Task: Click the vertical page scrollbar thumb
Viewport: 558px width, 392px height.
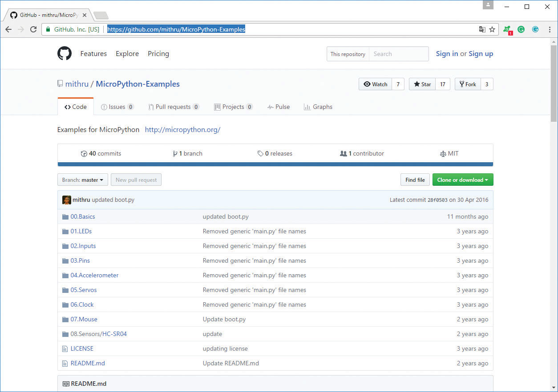Action: (554, 83)
